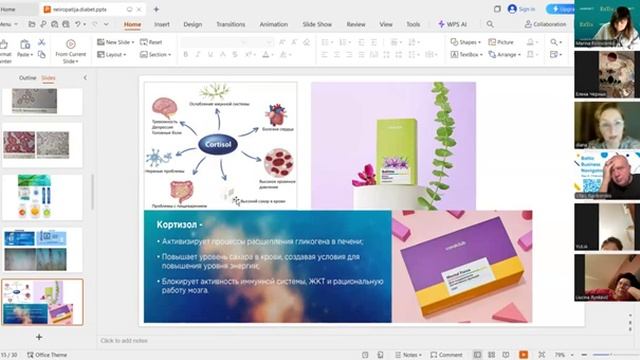
Task: Click the Bold formatting button
Action: pos(186,54)
